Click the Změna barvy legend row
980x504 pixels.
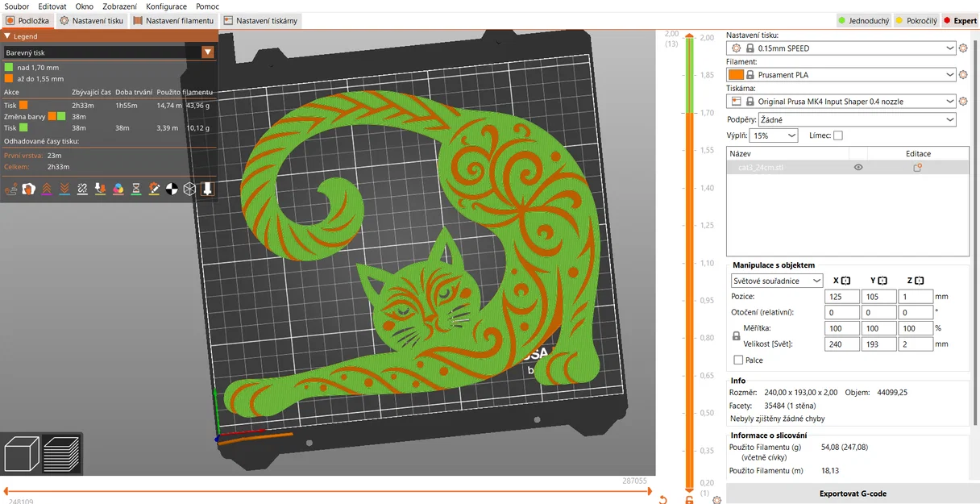[x=109, y=117]
